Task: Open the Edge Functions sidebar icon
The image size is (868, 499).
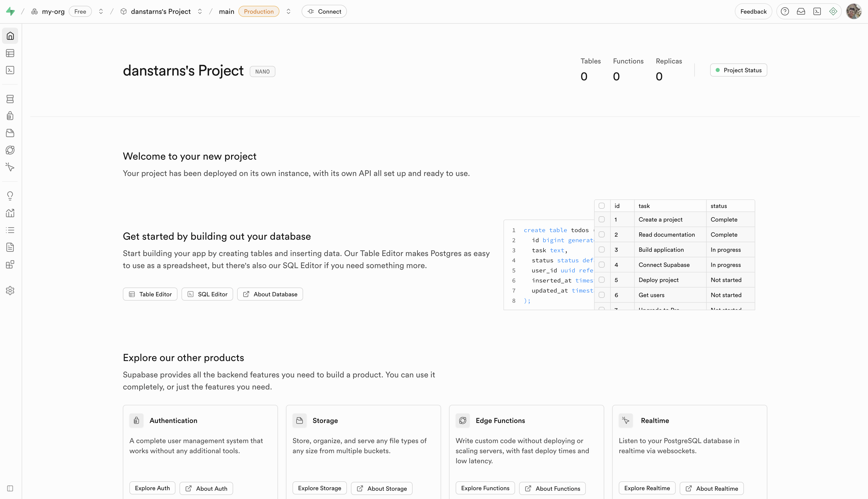Action: click(10, 150)
